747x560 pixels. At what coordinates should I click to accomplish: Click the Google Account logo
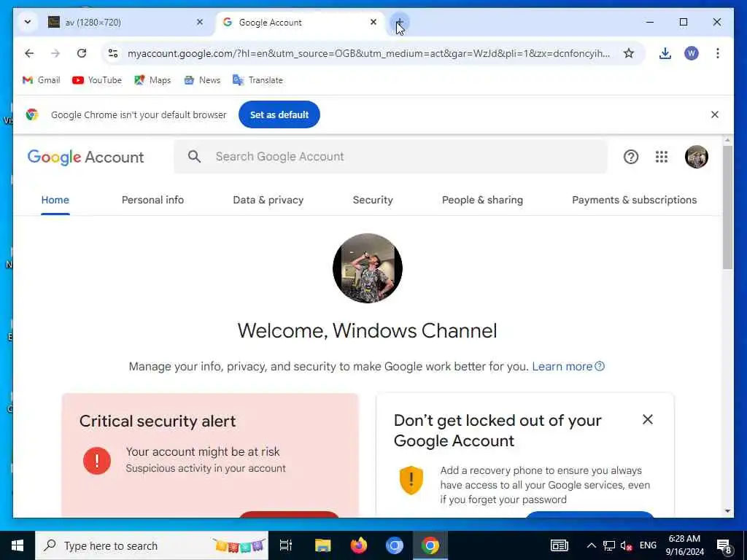(x=86, y=157)
